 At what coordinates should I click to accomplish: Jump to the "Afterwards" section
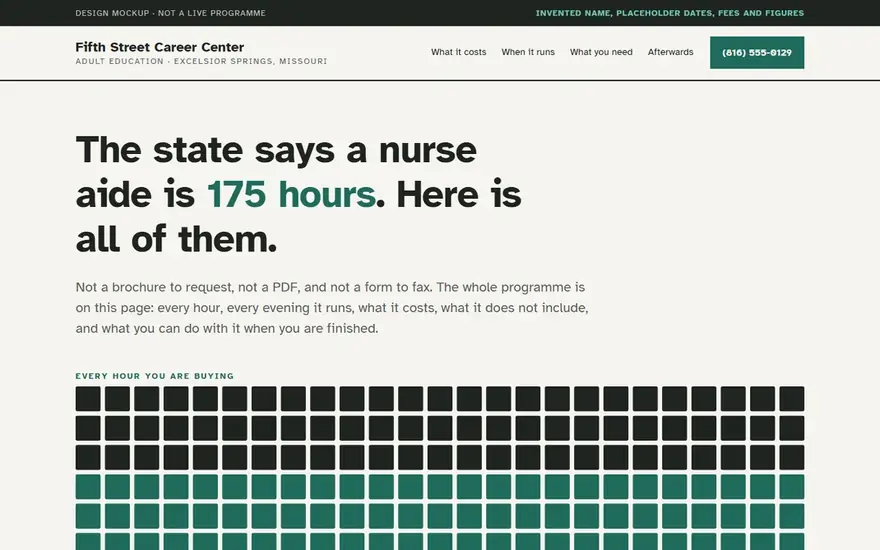pos(671,52)
